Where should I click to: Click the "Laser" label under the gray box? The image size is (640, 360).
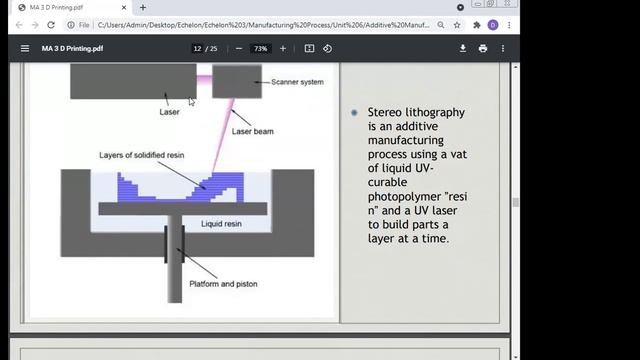click(x=169, y=112)
